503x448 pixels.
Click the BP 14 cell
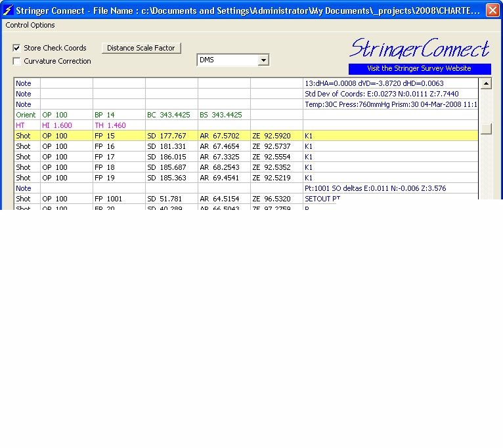119,115
